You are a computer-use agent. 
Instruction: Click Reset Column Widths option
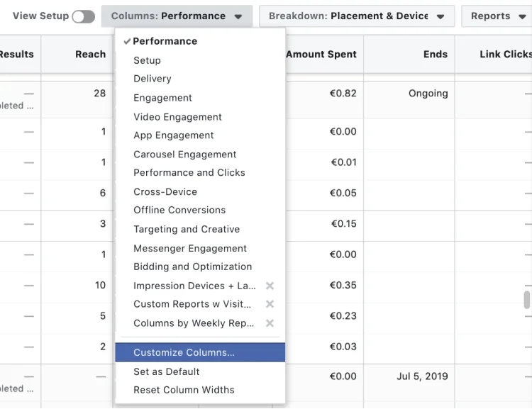pos(184,390)
